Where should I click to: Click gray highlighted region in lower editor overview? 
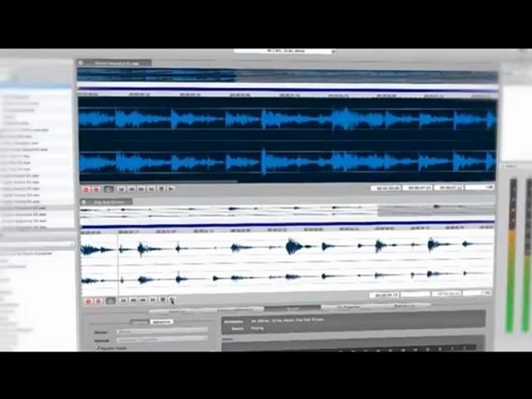pyautogui.click(x=436, y=210)
